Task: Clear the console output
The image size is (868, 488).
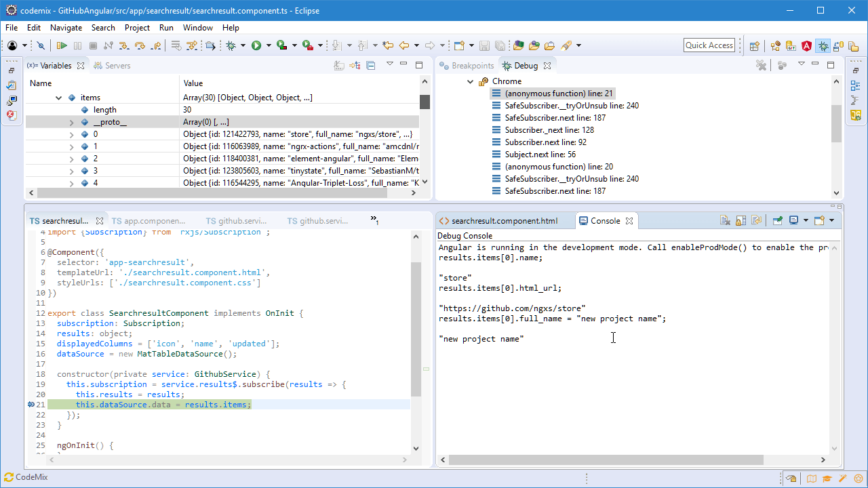Action: (x=725, y=220)
